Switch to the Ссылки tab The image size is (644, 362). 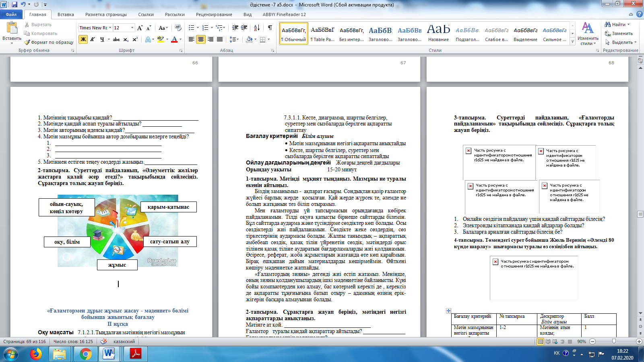click(x=146, y=14)
